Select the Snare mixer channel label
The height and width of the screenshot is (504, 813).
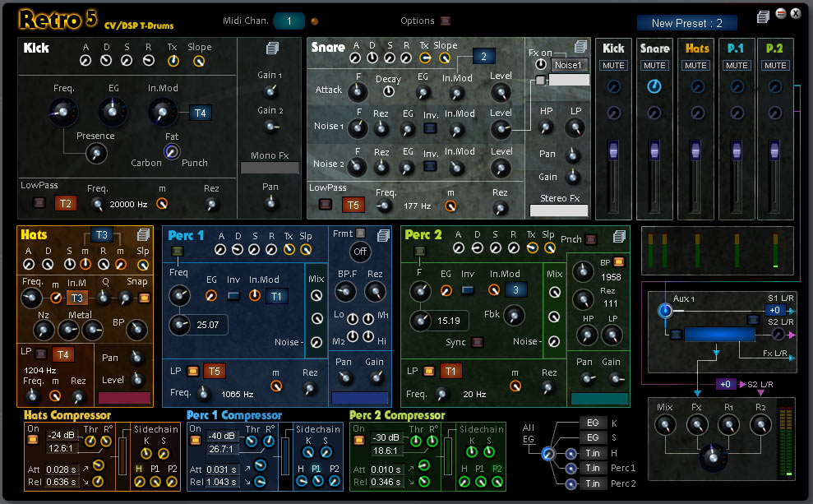coord(654,49)
